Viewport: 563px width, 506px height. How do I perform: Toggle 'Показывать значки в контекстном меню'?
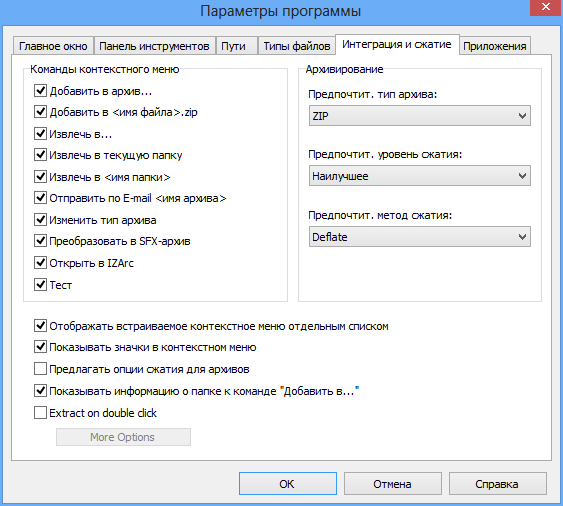pos(40,347)
